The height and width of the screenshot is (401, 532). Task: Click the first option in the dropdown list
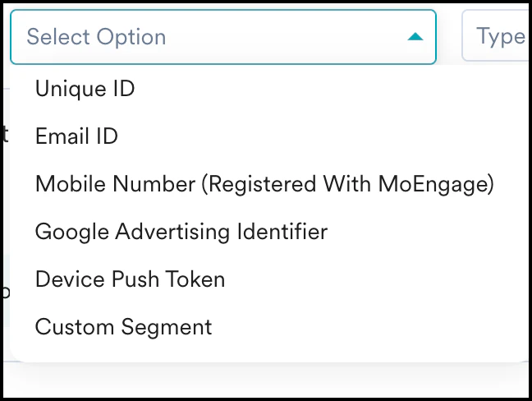(85, 89)
